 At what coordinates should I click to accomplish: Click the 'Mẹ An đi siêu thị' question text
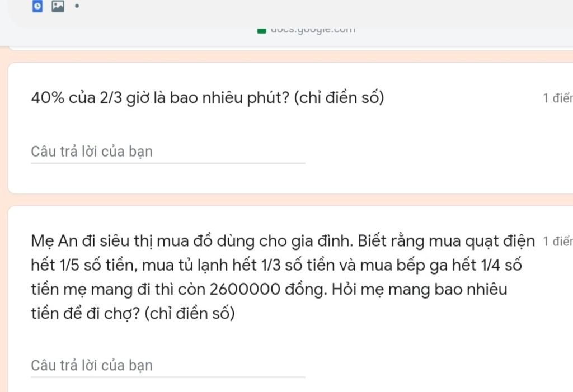283,277
